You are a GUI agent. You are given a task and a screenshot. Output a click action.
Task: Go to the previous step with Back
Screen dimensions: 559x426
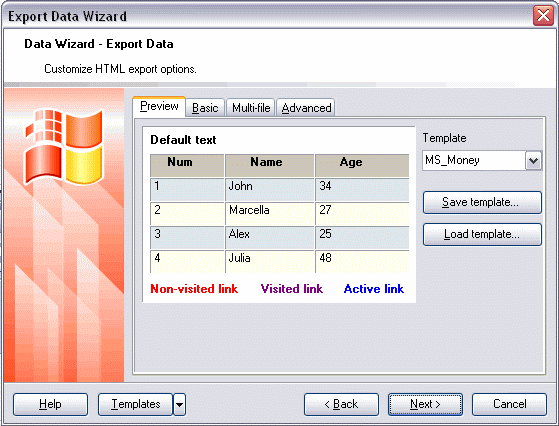pyautogui.click(x=341, y=404)
